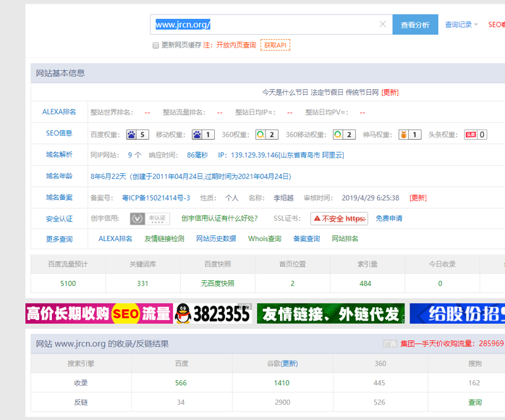
Task: Open the 开放内页查询 link
Action: pyautogui.click(x=236, y=45)
